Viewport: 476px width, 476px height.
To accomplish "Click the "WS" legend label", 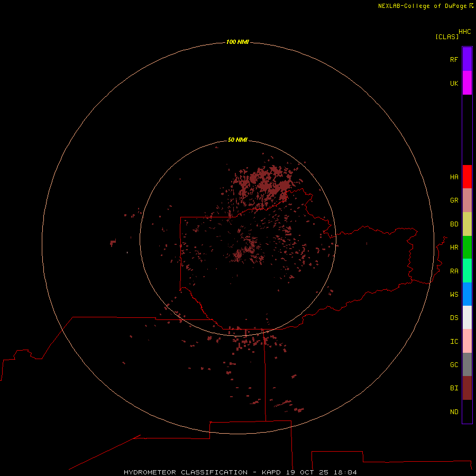I will 454,295.
